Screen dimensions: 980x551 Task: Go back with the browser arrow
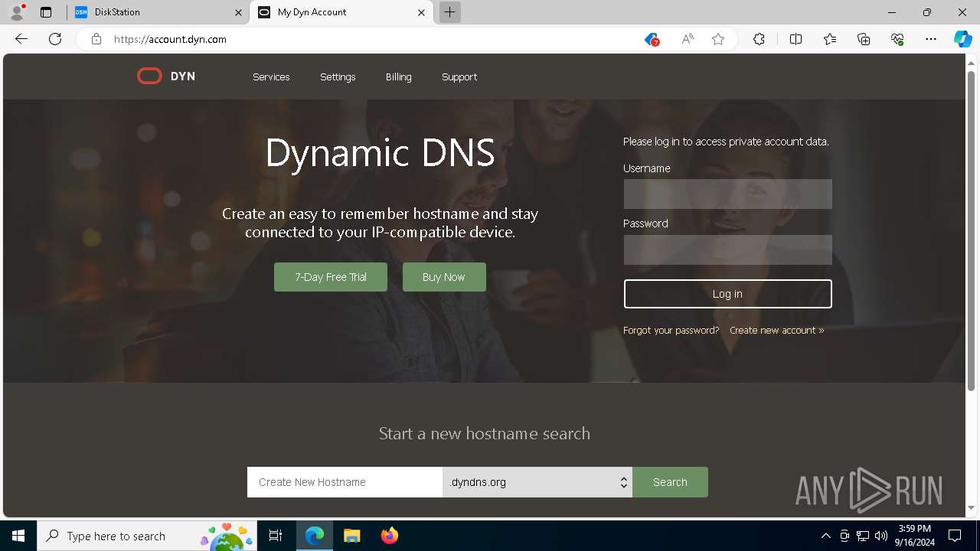(21, 39)
